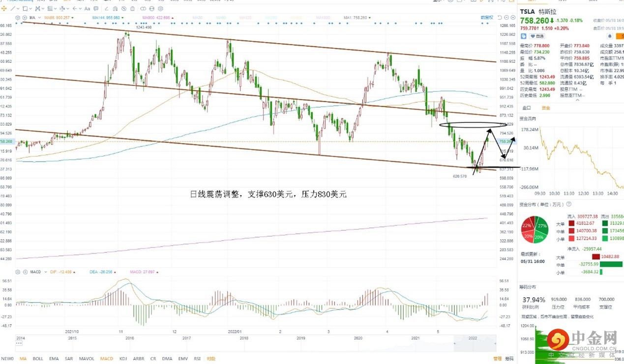
Task: Enable the faded MA30 line
Action: (x=198, y=18)
